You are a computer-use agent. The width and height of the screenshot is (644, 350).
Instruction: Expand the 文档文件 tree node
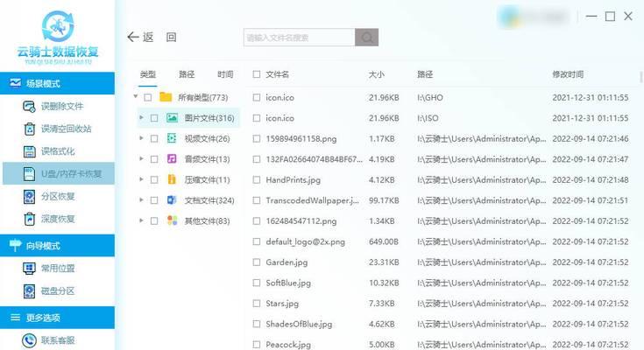[x=141, y=200]
